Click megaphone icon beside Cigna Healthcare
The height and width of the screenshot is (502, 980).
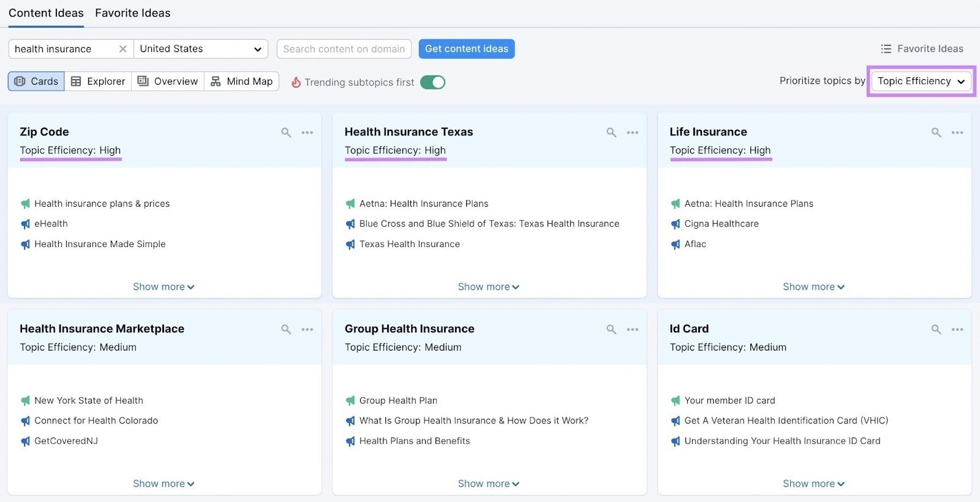point(675,224)
